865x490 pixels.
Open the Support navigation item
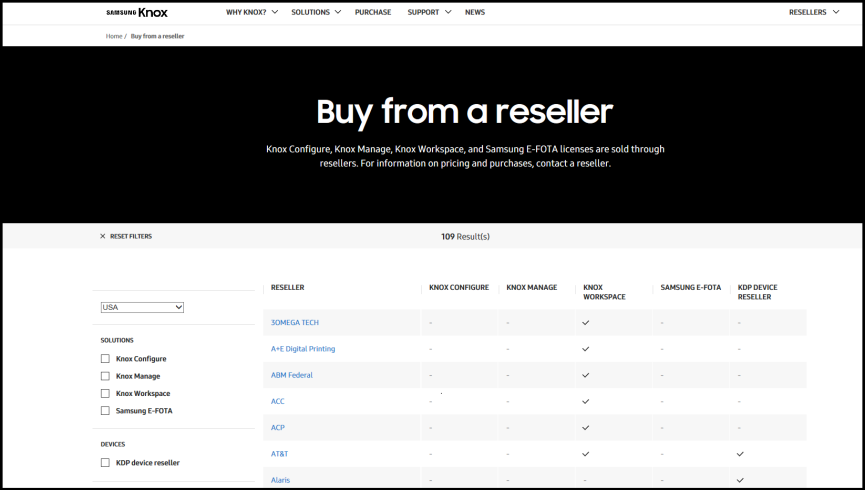pos(423,12)
